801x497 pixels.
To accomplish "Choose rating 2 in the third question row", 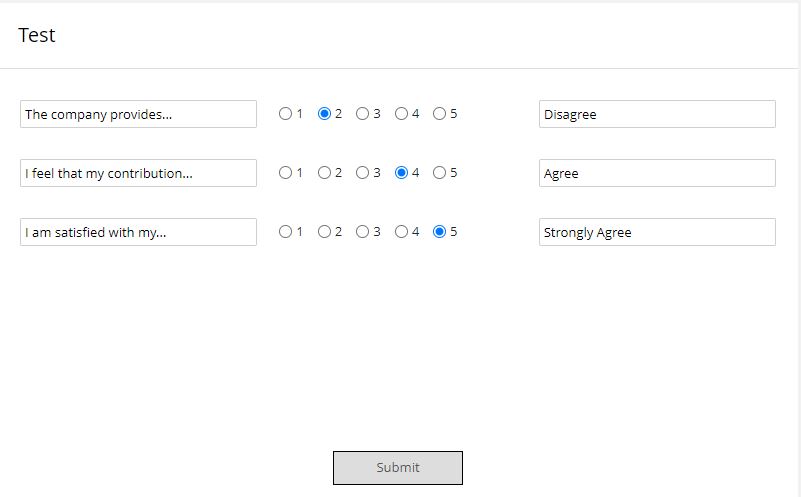I will click(x=324, y=232).
